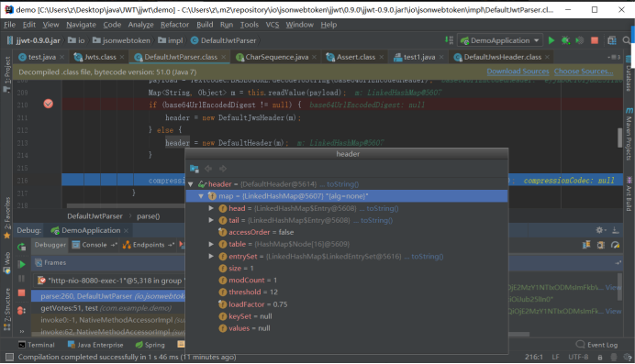Screen dimensions: 635x364
Task: Click the threshold = 12 field row
Action: coord(347,292)
